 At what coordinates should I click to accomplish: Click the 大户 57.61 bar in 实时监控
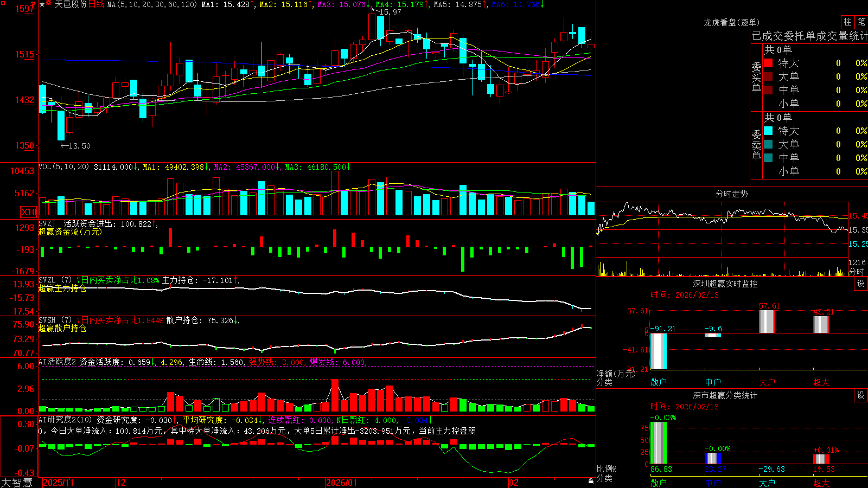767,322
